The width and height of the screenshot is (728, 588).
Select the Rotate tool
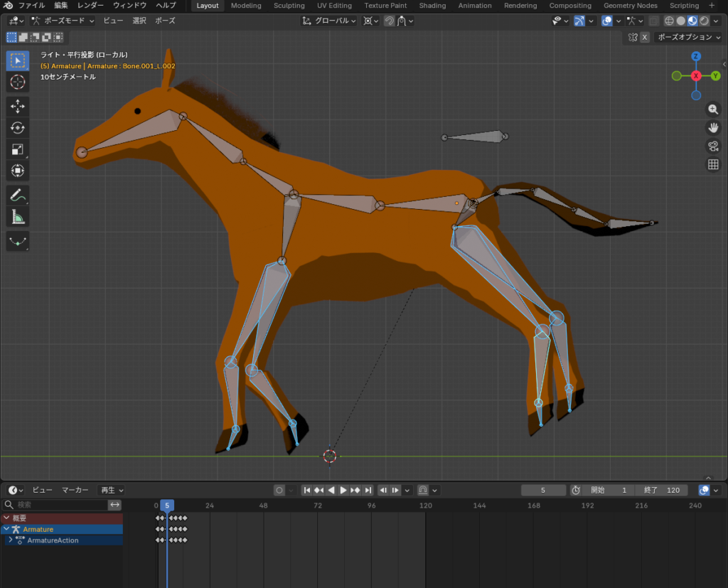point(18,128)
